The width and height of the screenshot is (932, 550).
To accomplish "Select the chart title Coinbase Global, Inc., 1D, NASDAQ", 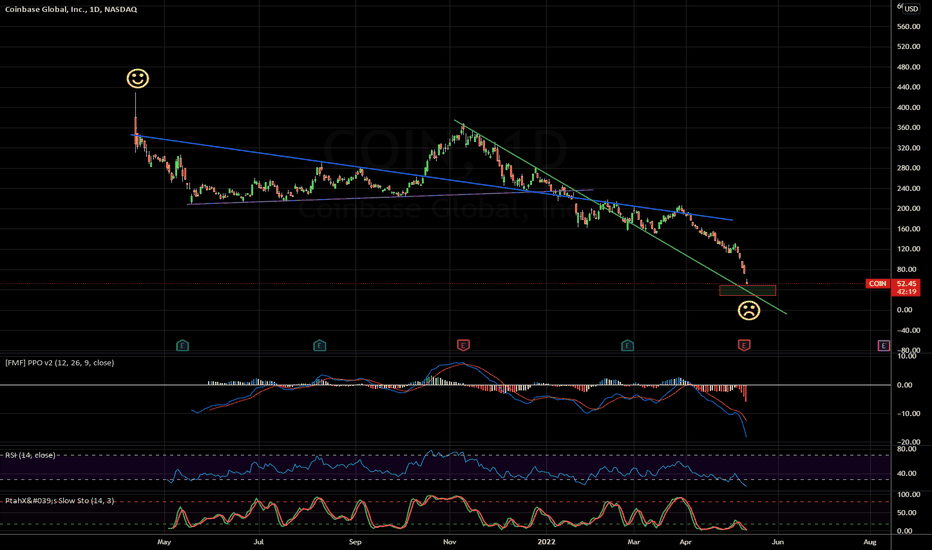I will [71, 10].
